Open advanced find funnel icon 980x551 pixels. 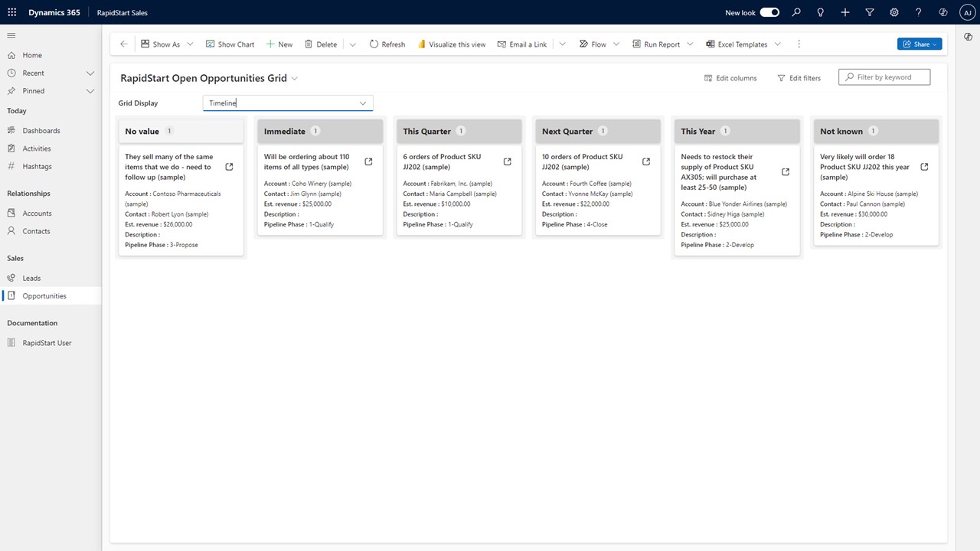(x=870, y=12)
